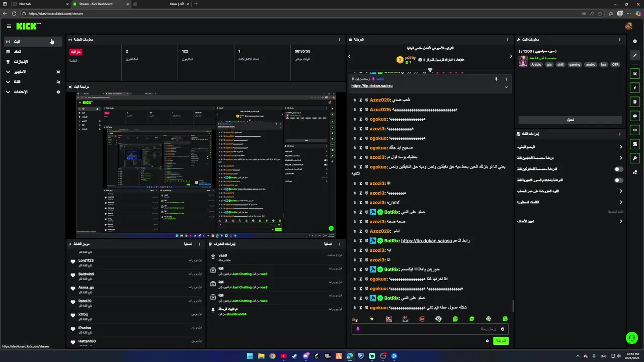Expand the pinned message chevron
Screen dimensions: 644x362
(506, 87)
